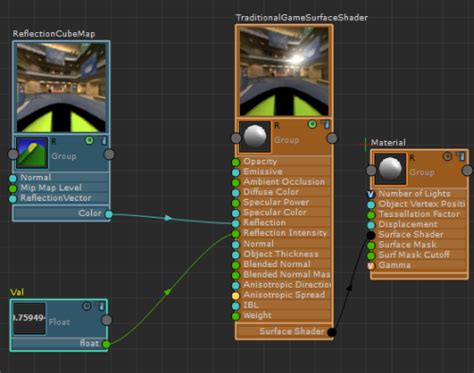Click the Ambient Occlusion input port

(236, 183)
